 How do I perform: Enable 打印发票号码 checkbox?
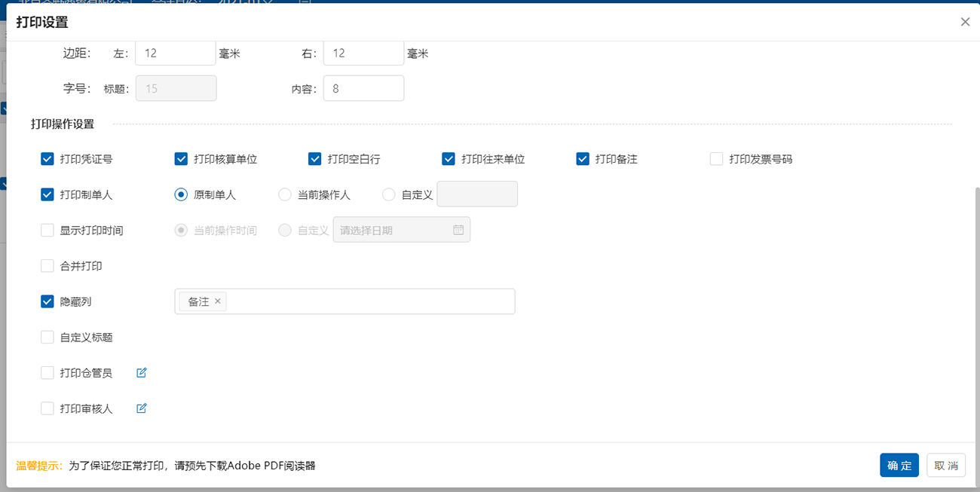tap(716, 159)
